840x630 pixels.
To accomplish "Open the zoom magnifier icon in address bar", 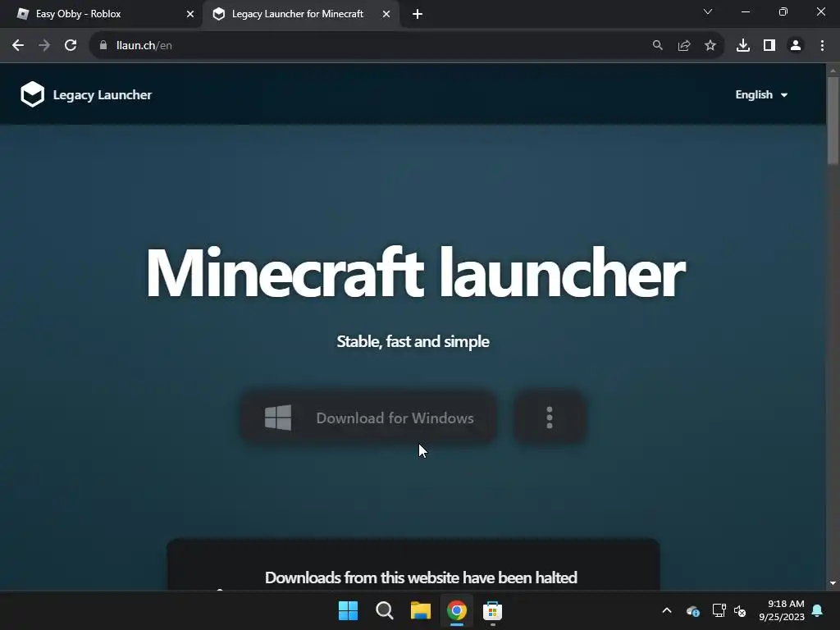I will 657,46.
